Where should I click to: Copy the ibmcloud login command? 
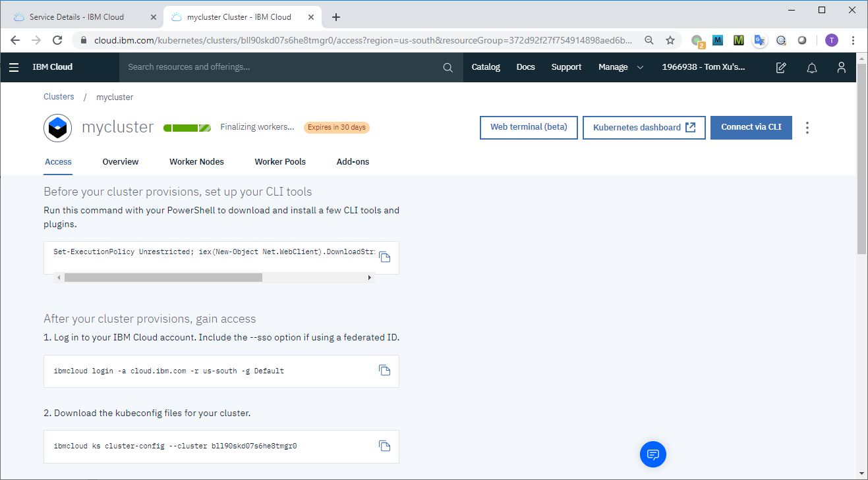point(385,370)
